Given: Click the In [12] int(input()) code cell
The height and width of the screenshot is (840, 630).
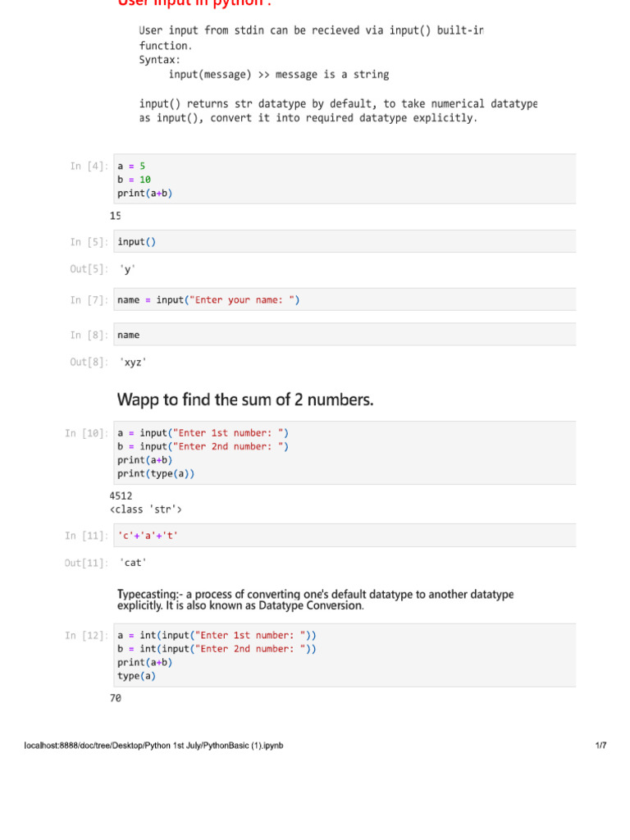Looking at the screenshot, I should tap(345, 655).
